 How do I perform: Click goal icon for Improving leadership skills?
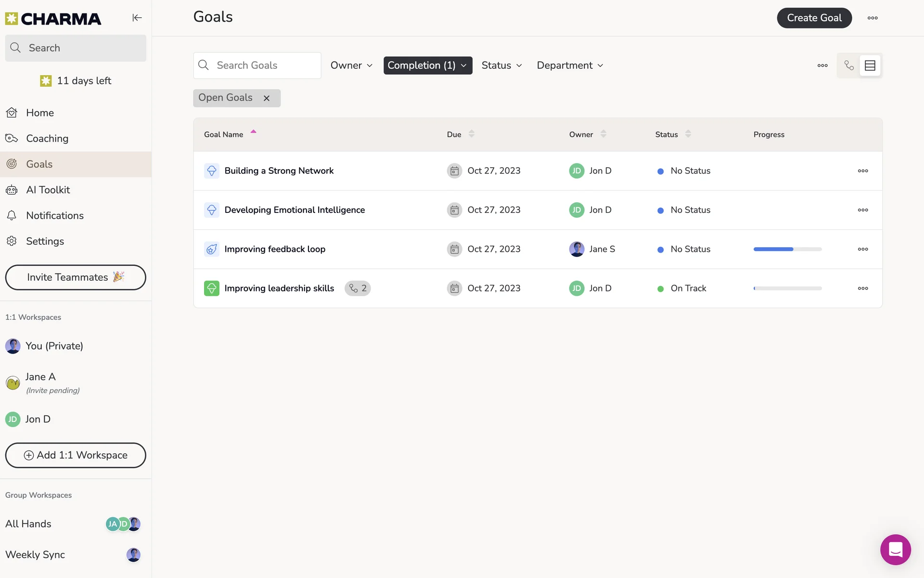212,288
